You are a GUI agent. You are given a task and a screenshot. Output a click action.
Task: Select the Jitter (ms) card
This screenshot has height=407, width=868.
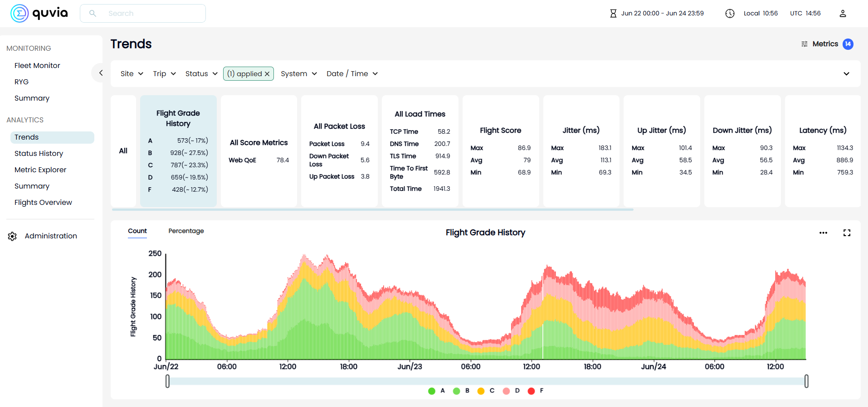click(581, 151)
